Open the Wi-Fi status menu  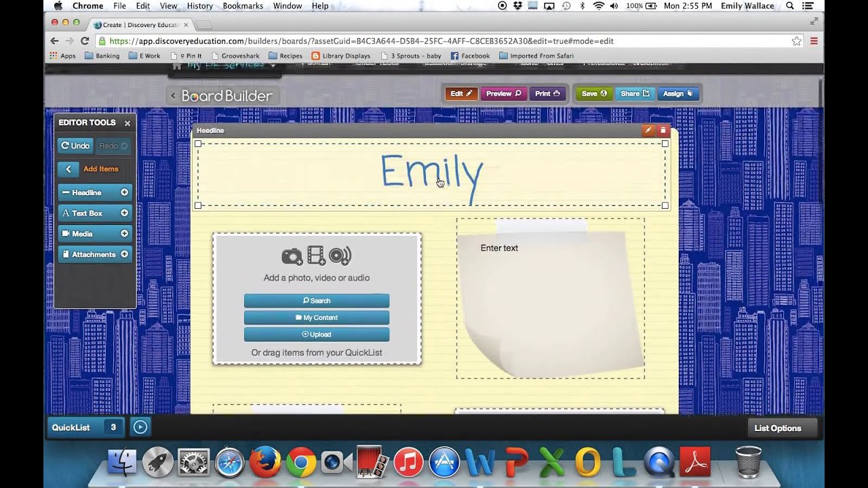598,6
